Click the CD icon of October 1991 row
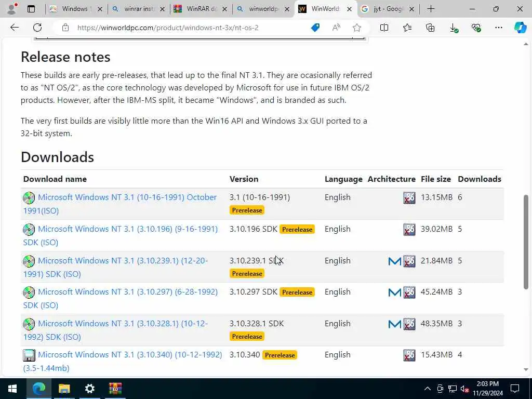532x399 pixels. 29,198
